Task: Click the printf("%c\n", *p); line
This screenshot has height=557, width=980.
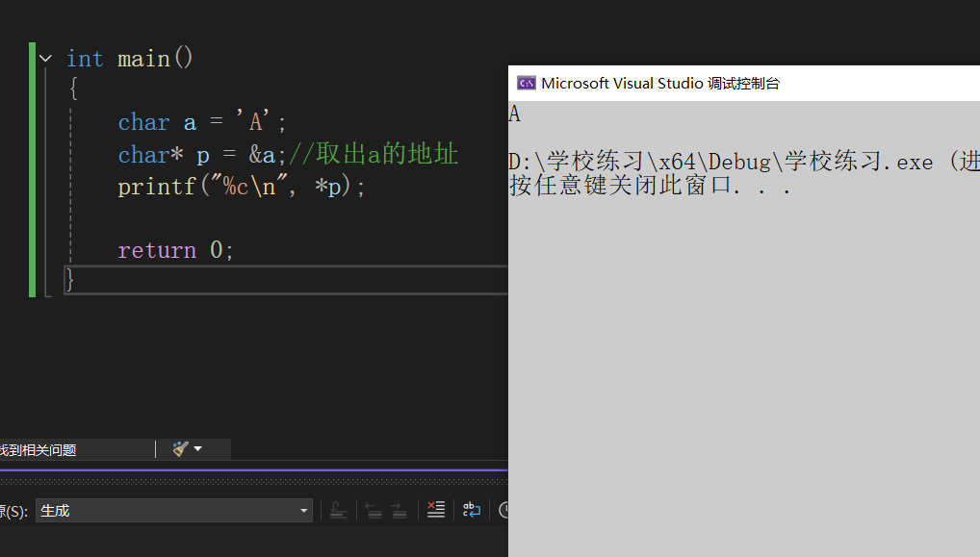Action: point(242,186)
